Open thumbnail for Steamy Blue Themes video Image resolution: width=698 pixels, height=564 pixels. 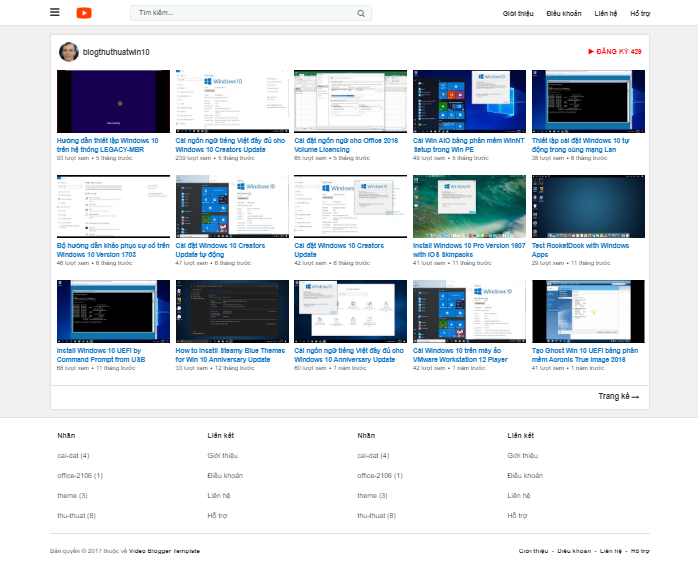coord(232,311)
